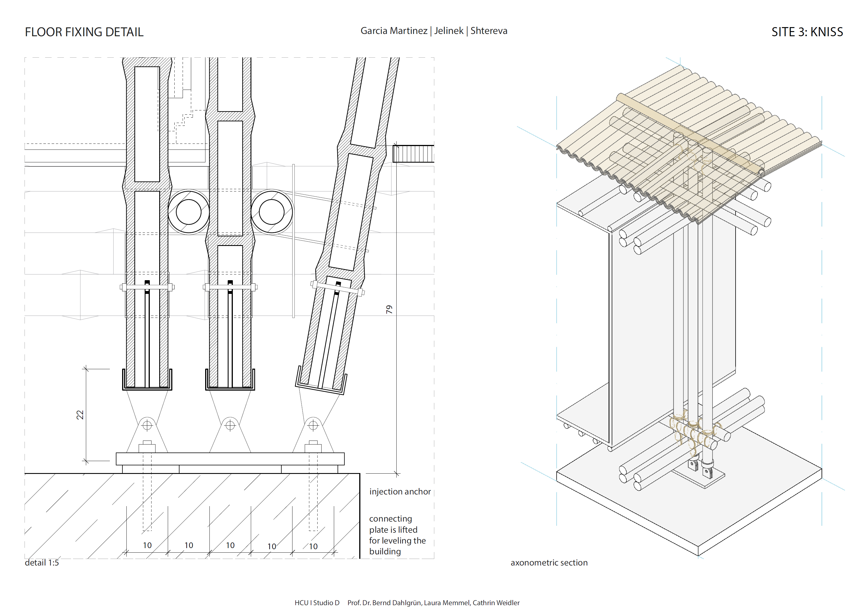Click the 22 vertical dimension label
The width and height of the screenshot is (866, 616).
click(80, 415)
